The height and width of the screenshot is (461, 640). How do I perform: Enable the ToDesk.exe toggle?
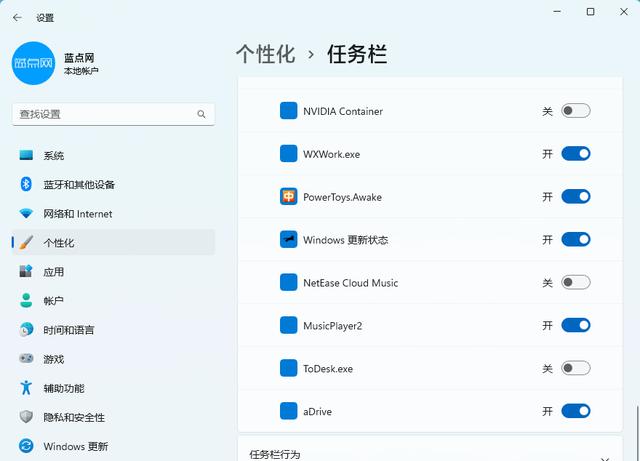click(576, 368)
